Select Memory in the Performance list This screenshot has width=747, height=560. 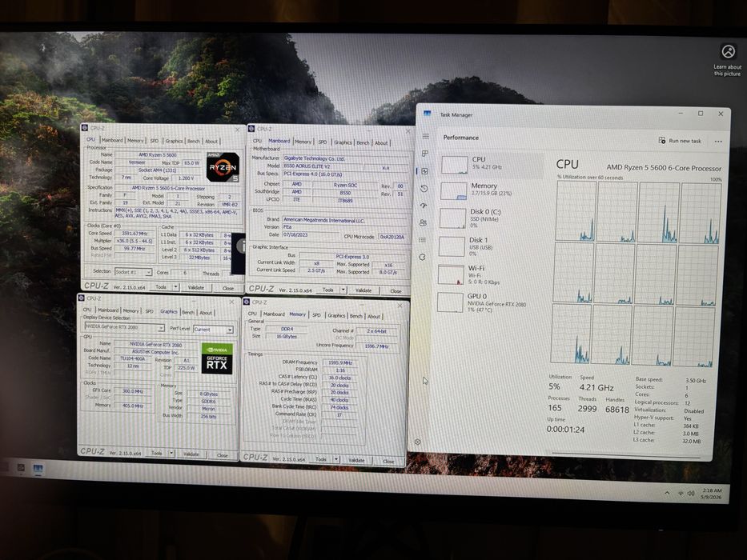(x=490, y=190)
